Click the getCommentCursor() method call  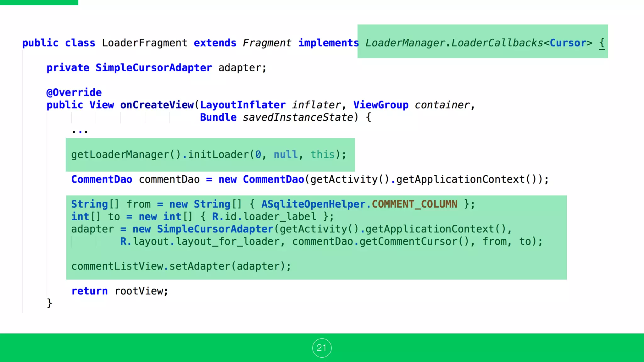[x=414, y=241]
